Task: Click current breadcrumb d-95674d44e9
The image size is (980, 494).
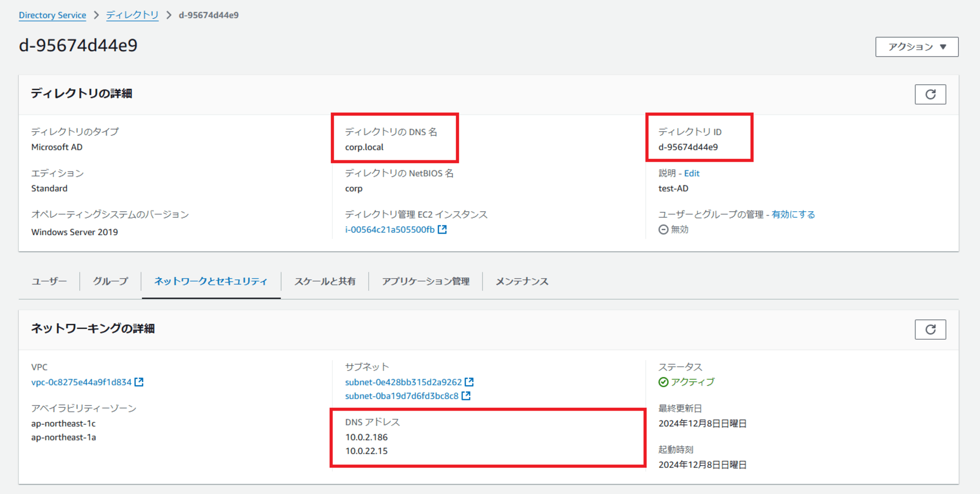Action: point(209,15)
